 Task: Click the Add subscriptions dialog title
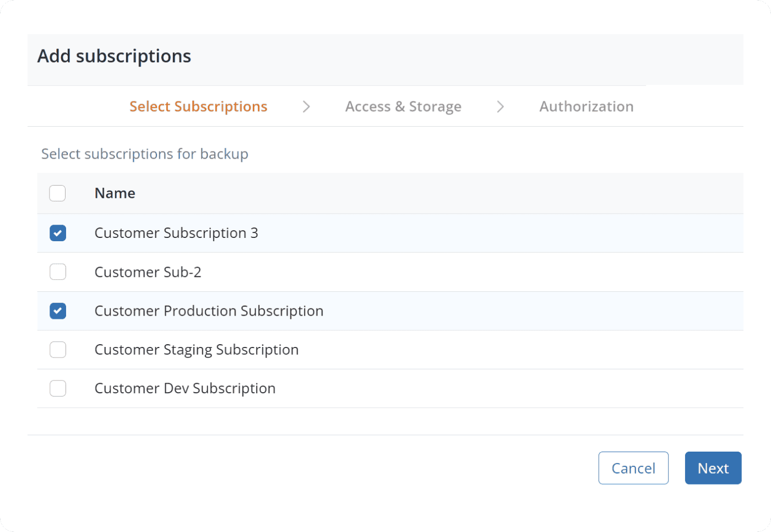pyautogui.click(x=114, y=56)
